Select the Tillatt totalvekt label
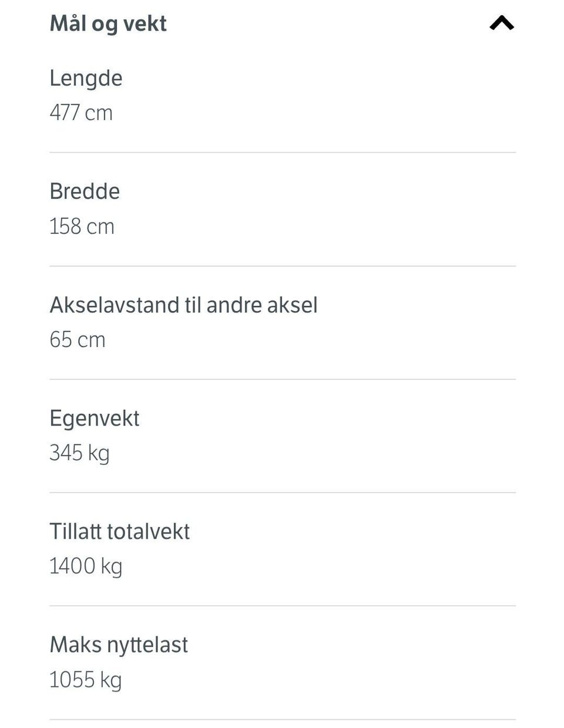Viewport: 564px width, 728px height. [119, 531]
